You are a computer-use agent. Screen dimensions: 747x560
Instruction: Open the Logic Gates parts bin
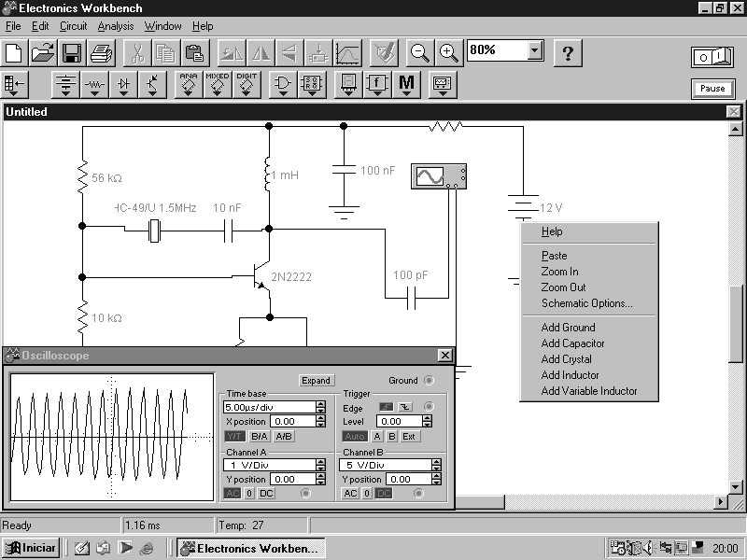281,85
